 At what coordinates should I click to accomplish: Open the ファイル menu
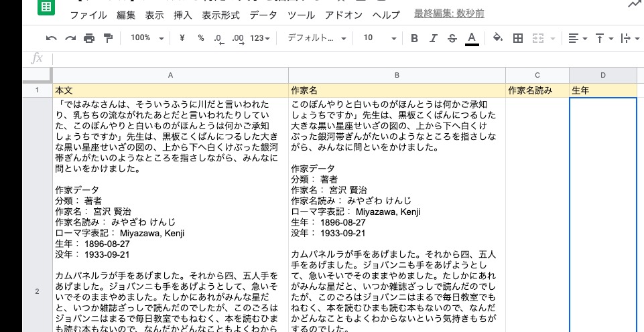pyautogui.click(x=88, y=15)
